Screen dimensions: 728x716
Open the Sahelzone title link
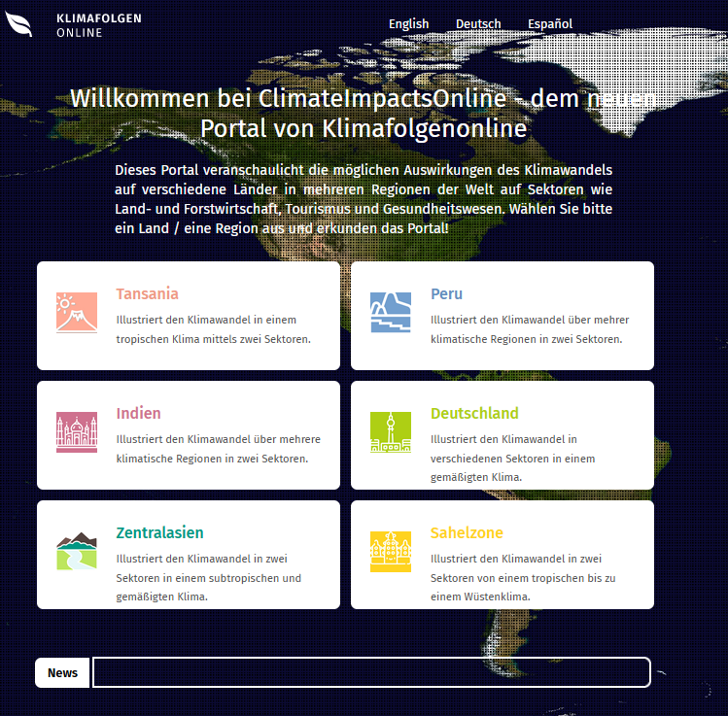pos(467,533)
